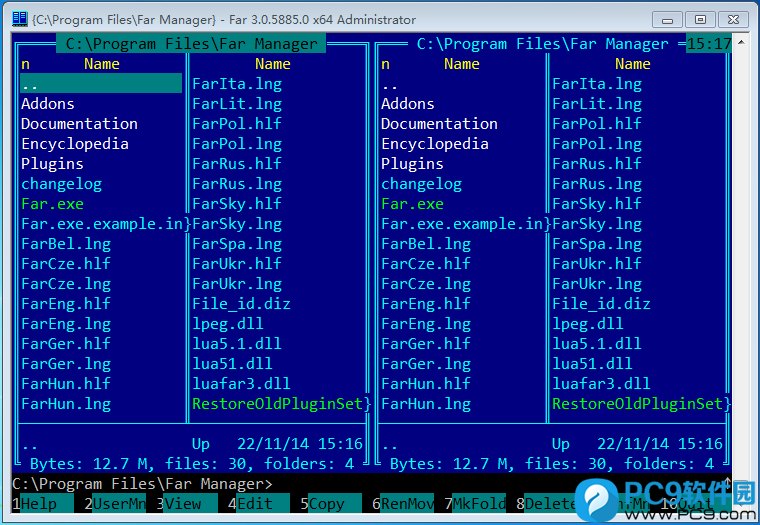Select FarSky.lng in right panel
Image resolution: width=760 pixels, height=525 pixels.
pos(597,223)
